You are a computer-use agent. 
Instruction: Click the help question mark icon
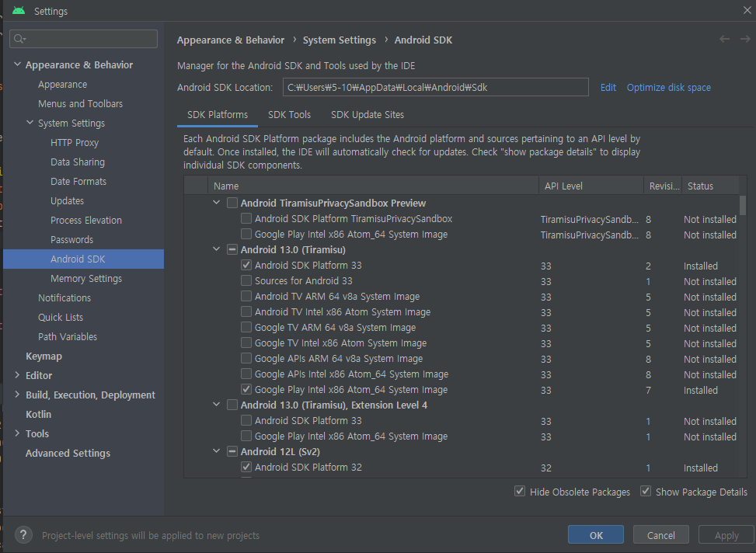click(x=23, y=534)
